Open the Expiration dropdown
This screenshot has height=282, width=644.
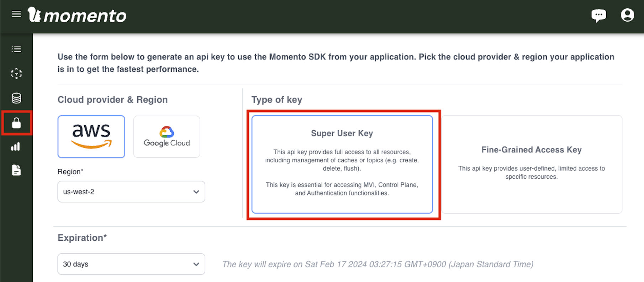(x=131, y=264)
